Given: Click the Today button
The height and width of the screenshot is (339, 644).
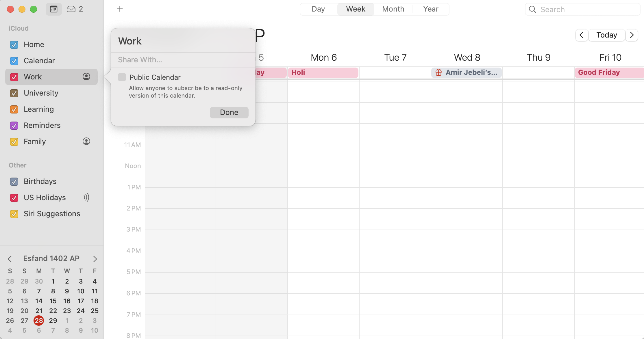Looking at the screenshot, I should click(x=607, y=35).
